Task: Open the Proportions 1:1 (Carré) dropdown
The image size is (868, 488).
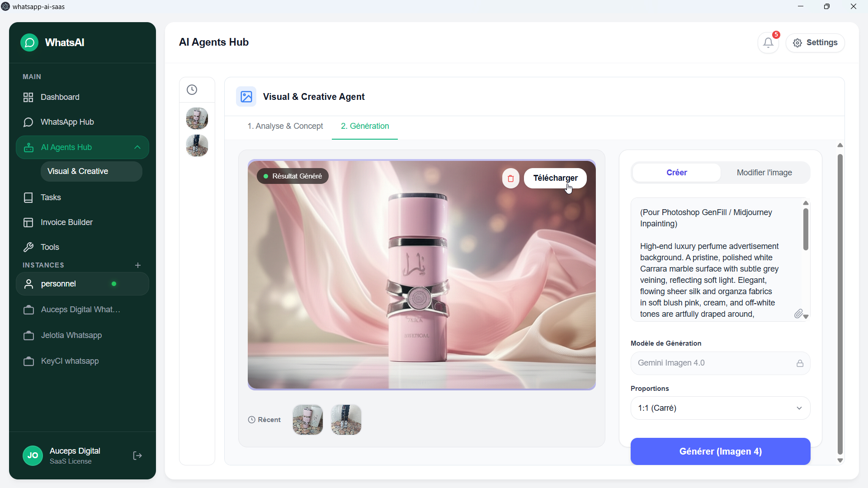Action: (720, 408)
